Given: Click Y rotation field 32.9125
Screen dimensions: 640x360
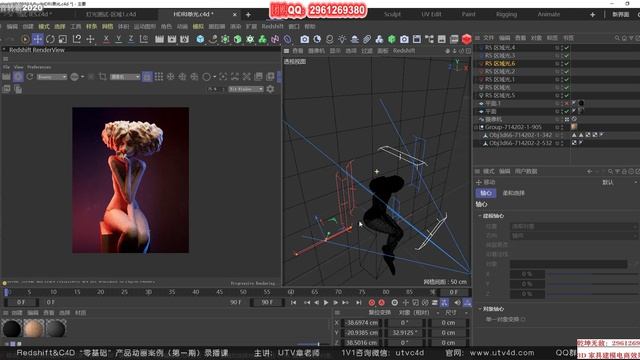Looking at the screenshot, I should click(404, 333).
